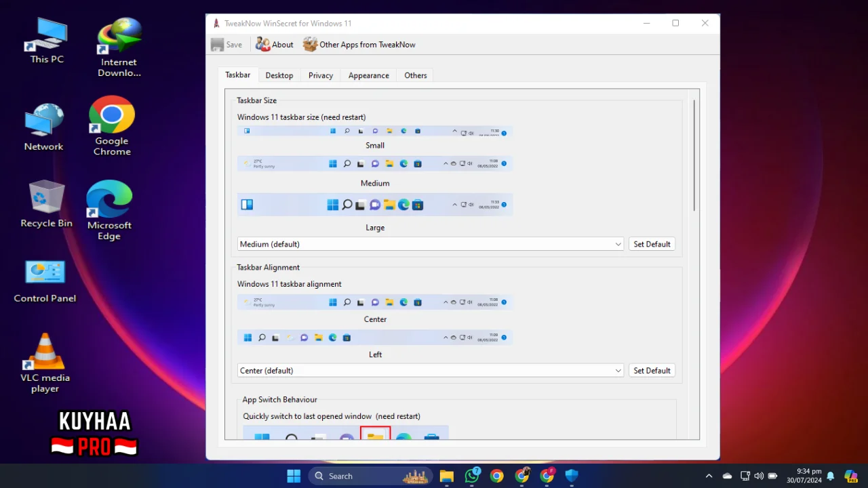Open the Appearance tab
The width and height of the screenshot is (868, 488).
point(369,75)
